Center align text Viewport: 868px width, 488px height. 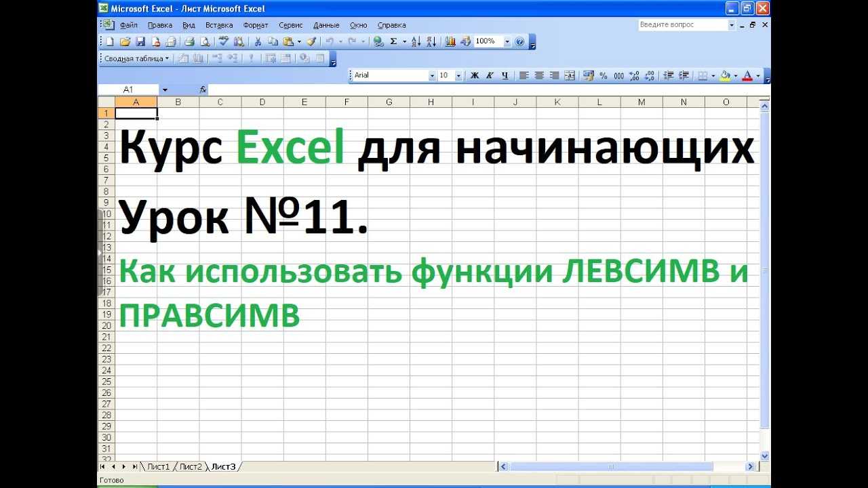(x=539, y=76)
